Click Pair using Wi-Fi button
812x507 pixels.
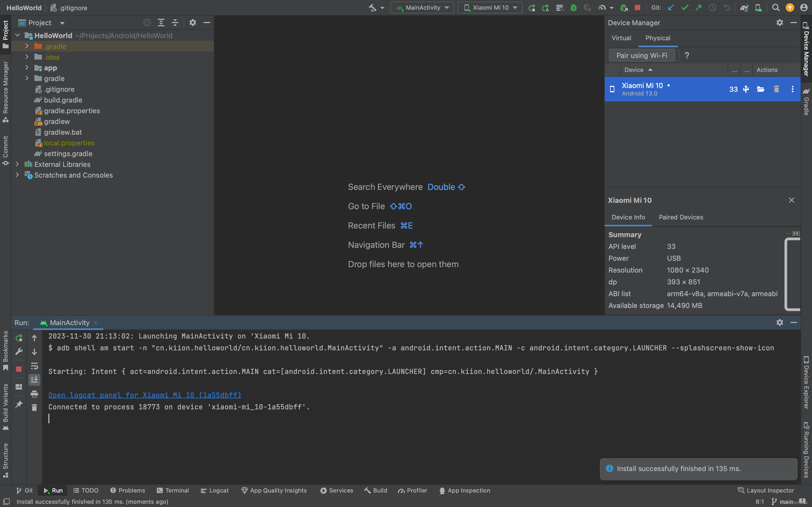click(641, 55)
